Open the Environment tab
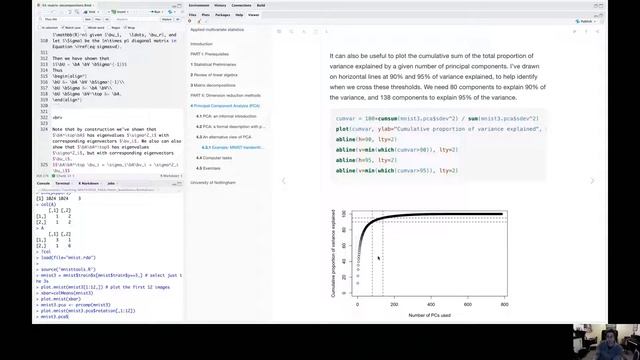The height and width of the screenshot is (360, 640). click(199, 5)
